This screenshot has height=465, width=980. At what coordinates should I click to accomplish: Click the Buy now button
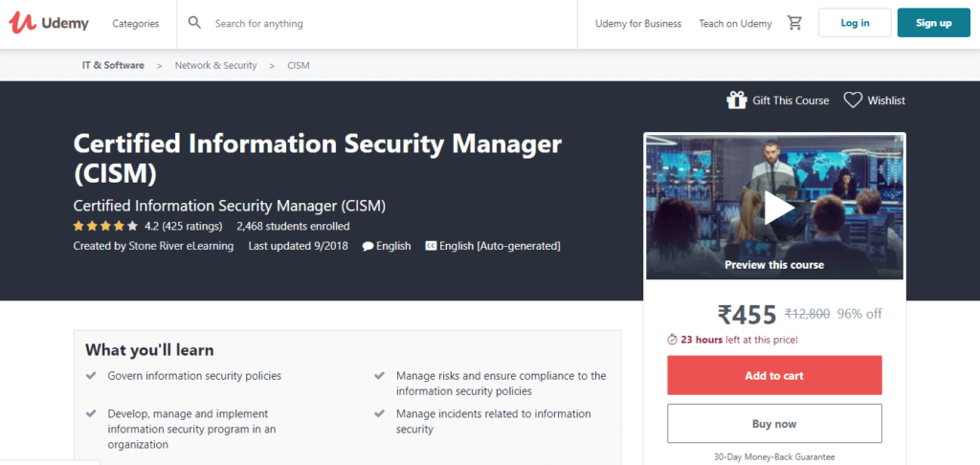(x=774, y=424)
